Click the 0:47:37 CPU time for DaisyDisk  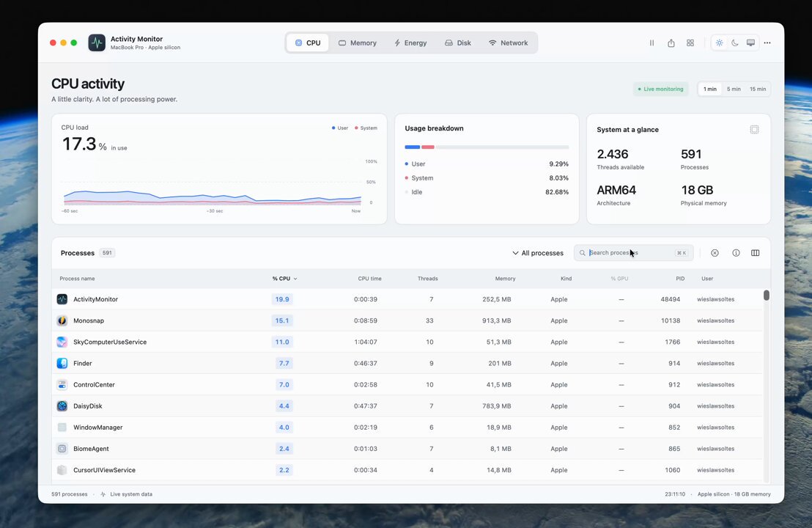pyautogui.click(x=366, y=406)
